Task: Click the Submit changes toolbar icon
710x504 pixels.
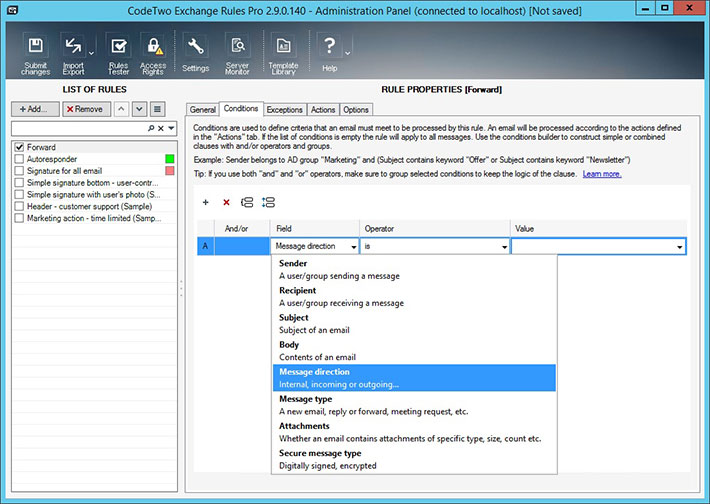Action: (x=35, y=55)
